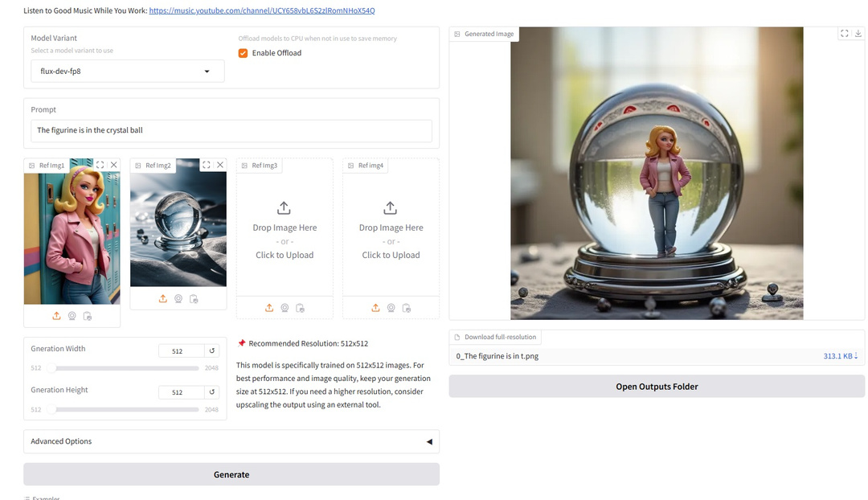Click webcam icon under Ref img4
The height and width of the screenshot is (500, 868).
tap(391, 308)
